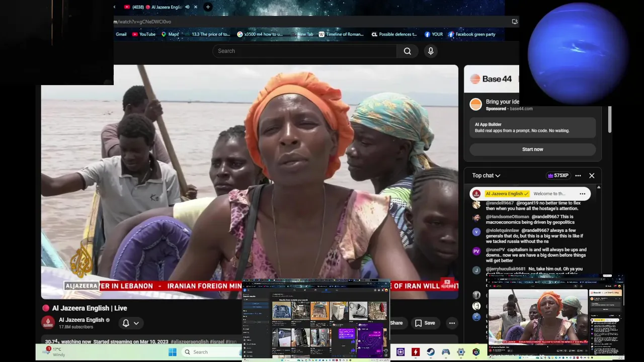Viewport: 644px width, 362px height.
Task: Click @runePV username in chat
Action: (496, 249)
